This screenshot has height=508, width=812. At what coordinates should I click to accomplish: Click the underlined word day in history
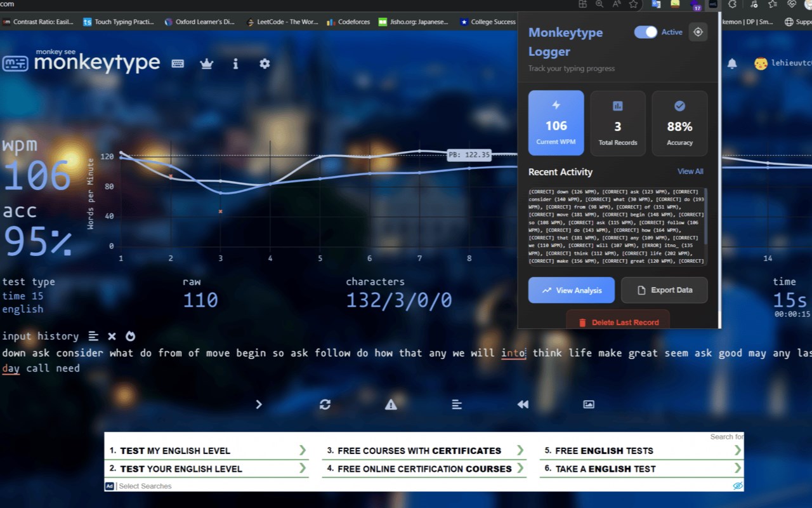coord(11,368)
